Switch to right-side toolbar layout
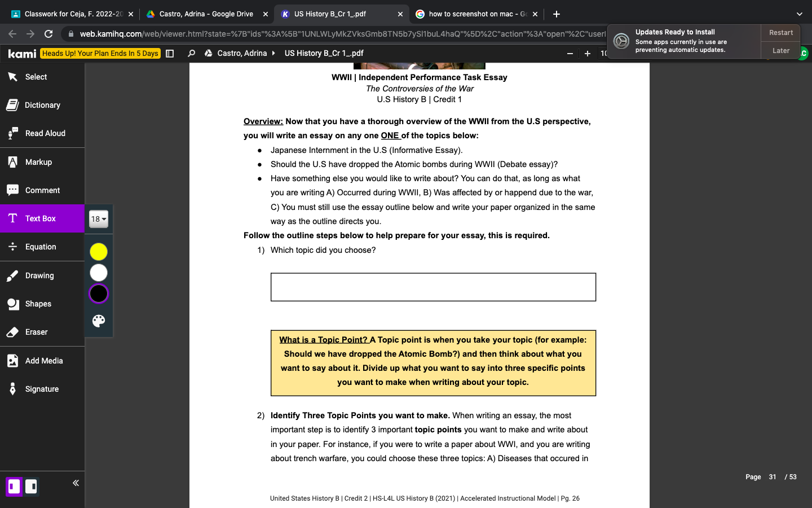 32,487
